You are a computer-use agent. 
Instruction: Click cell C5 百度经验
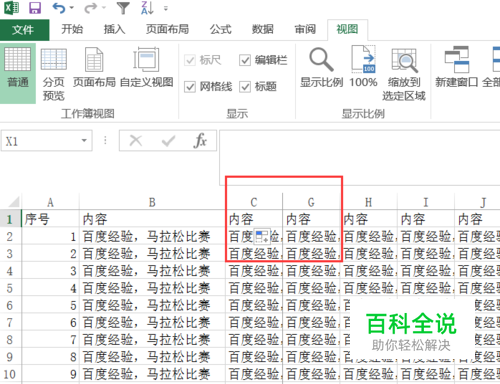coord(254,288)
